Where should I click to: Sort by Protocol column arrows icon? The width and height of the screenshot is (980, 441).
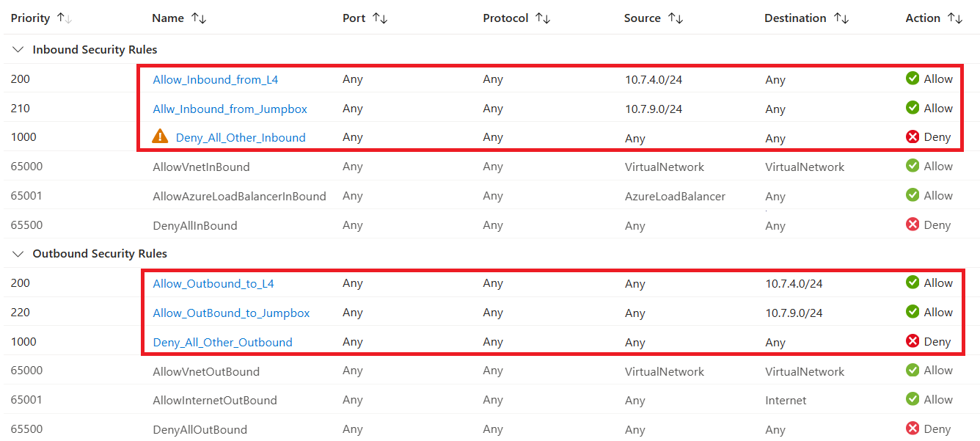[x=543, y=18]
